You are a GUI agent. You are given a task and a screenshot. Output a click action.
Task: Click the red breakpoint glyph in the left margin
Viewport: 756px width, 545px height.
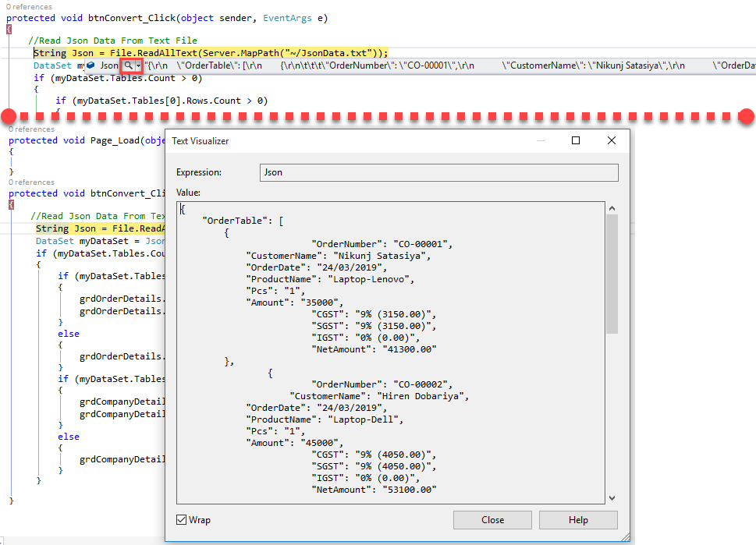[x=9, y=116]
